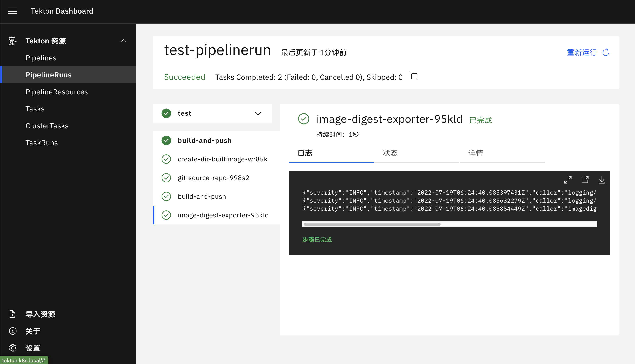635x364 pixels.
Task: Select step git-source-repo-998s2
Action: tap(213, 178)
